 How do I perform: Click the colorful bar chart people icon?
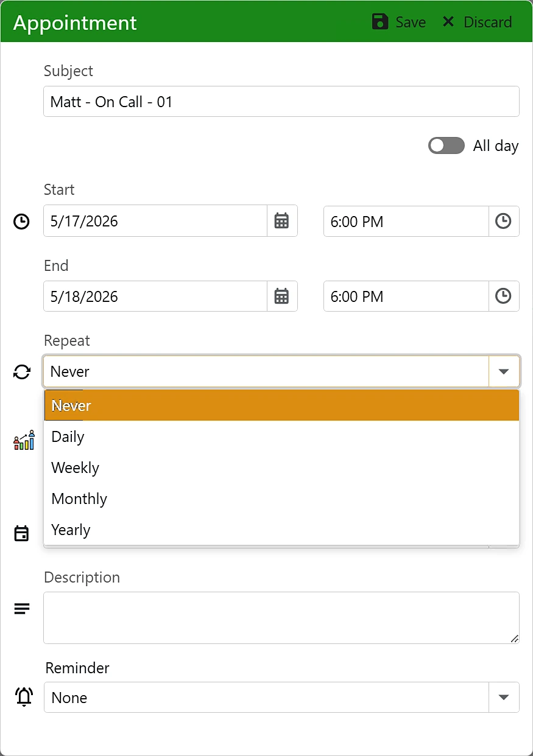click(24, 440)
